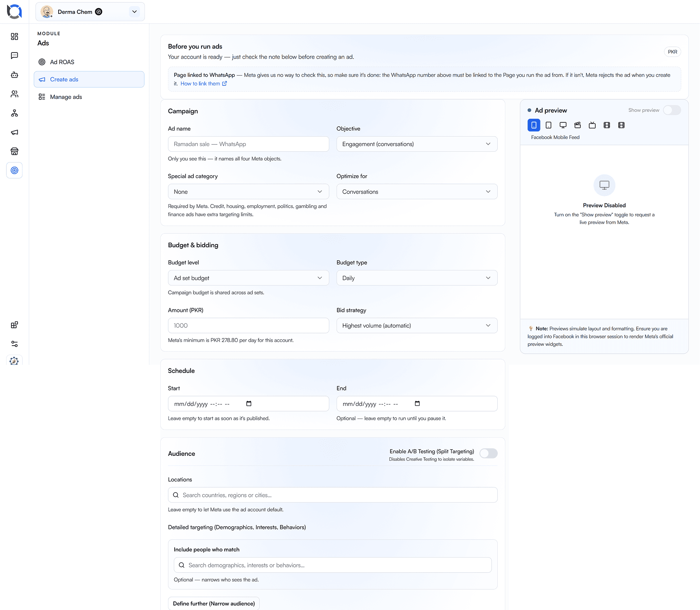This screenshot has height=610, width=700.
Task: Click the demographics interests search field
Action: pyautogui.click(x=332, y=565)
